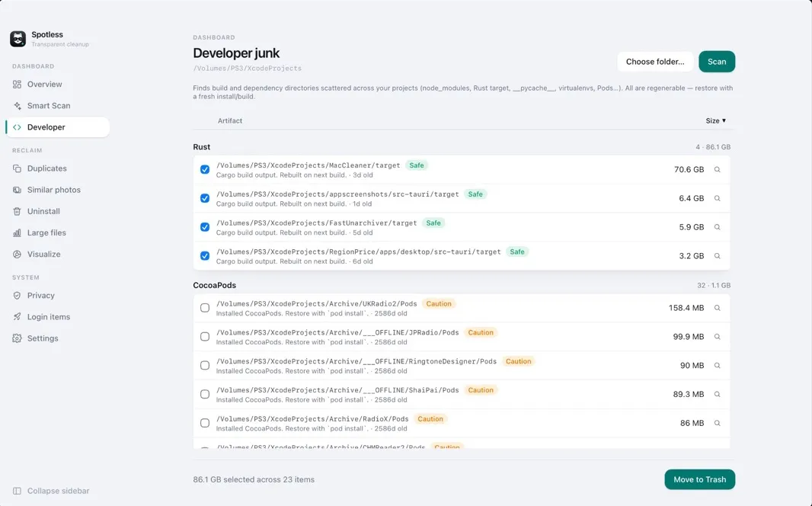
Task: Click the Caution badge on RingtoneDesigner/Pods
Action: click(x=518, y=361)
